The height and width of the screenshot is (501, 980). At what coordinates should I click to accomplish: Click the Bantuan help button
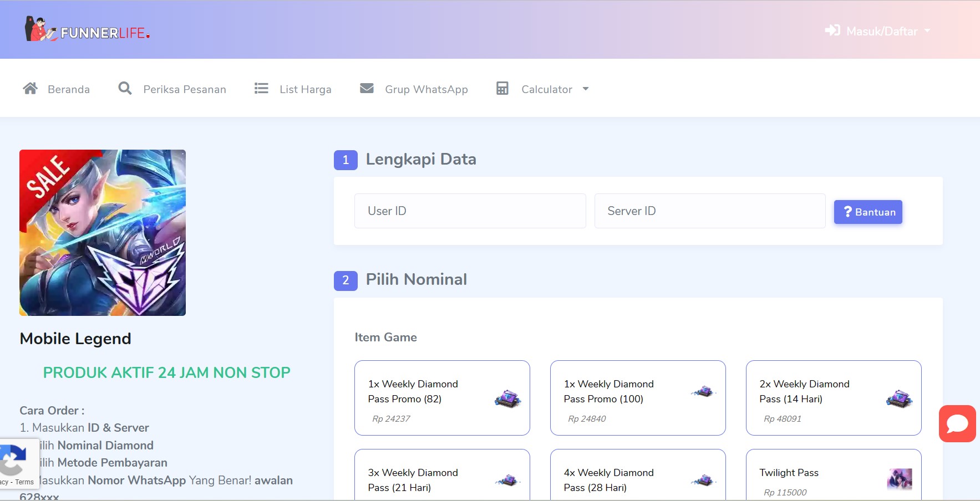(868, 212)
